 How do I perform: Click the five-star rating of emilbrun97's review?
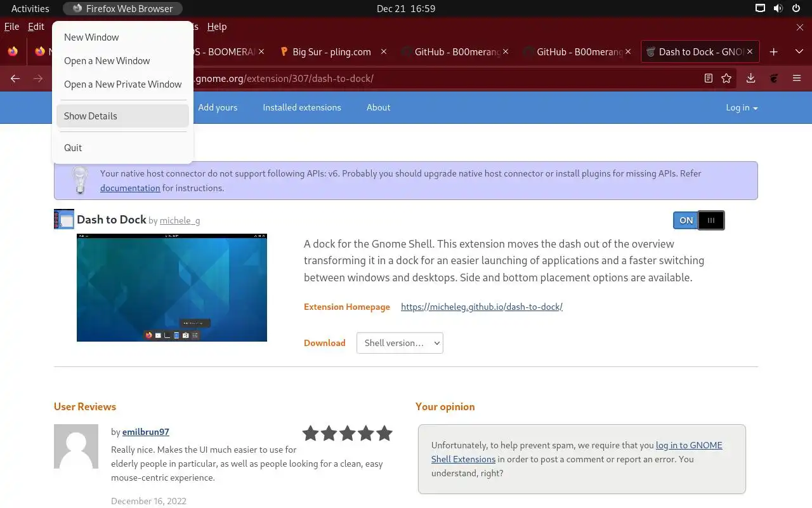(348, 434)
